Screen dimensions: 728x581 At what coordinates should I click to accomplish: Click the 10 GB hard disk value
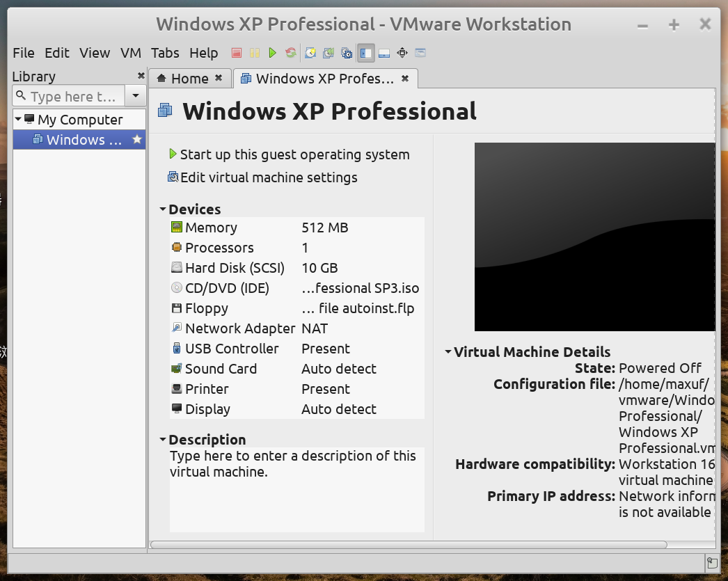pos(319,268)
